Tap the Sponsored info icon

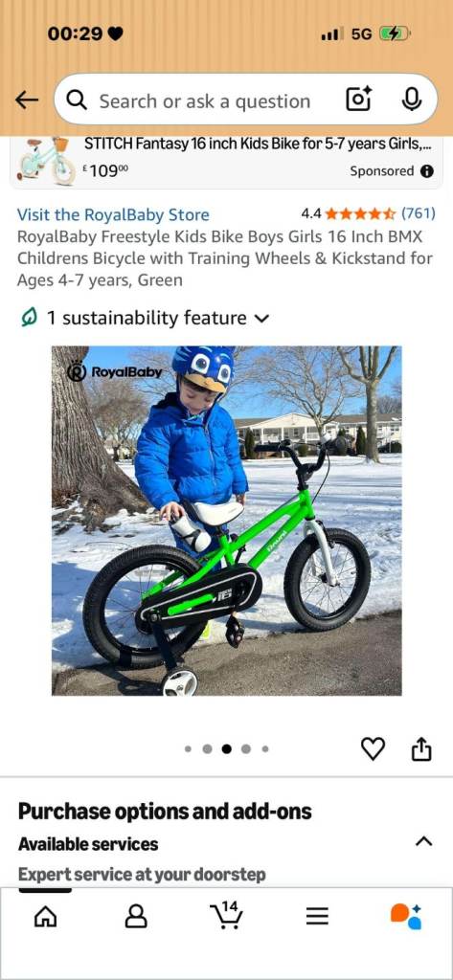tap(427, 171)
